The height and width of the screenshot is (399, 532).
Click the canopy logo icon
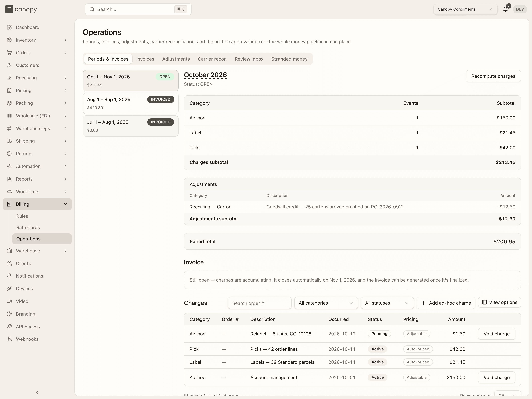click(9, 9)
